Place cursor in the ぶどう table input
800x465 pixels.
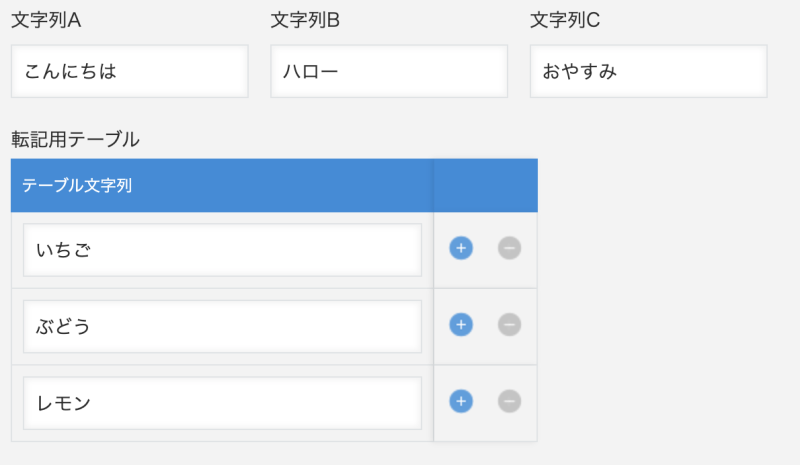coord(222,327)
